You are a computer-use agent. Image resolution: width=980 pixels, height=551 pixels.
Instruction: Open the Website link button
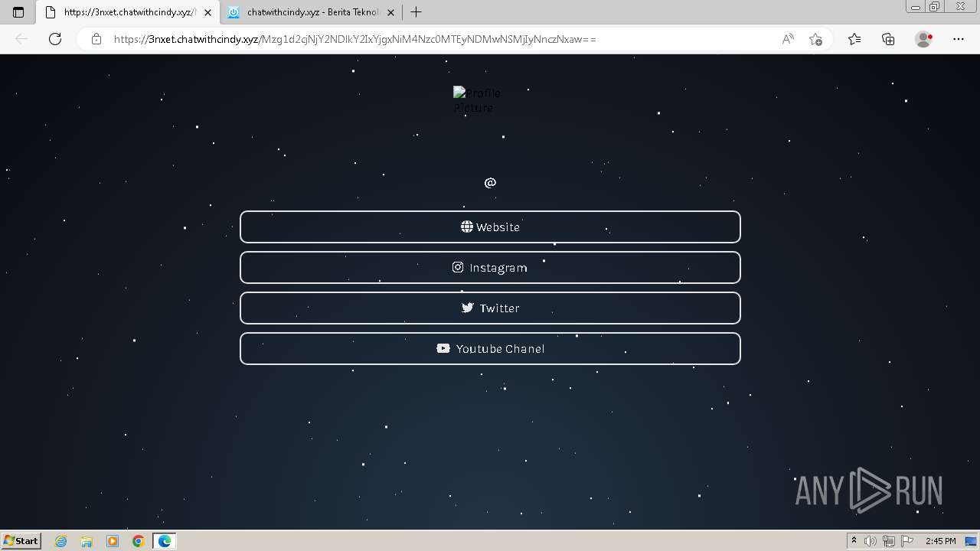tap(490, 227)
